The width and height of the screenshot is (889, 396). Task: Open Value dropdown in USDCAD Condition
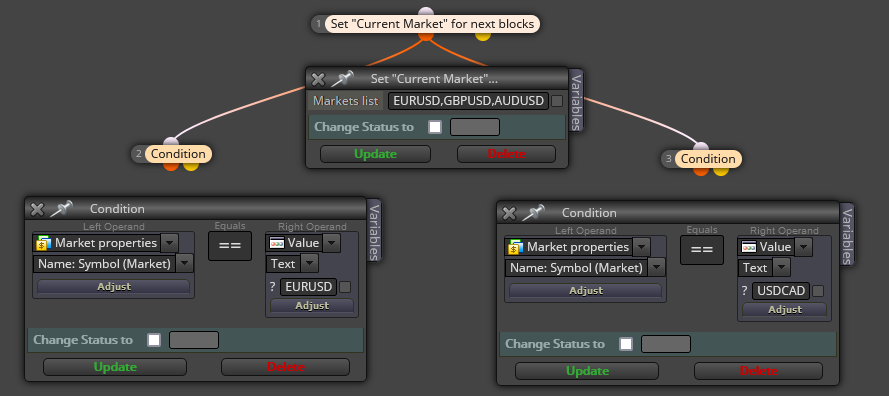coord(804,247)
